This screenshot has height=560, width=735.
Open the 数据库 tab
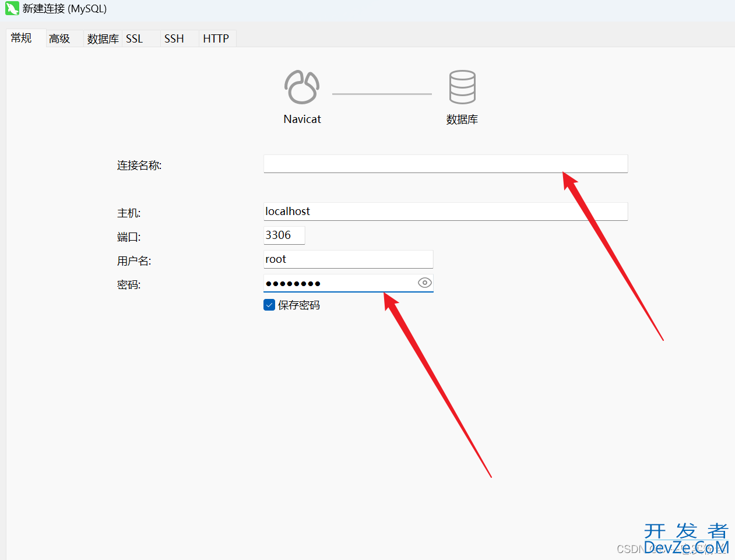[103, 38]
